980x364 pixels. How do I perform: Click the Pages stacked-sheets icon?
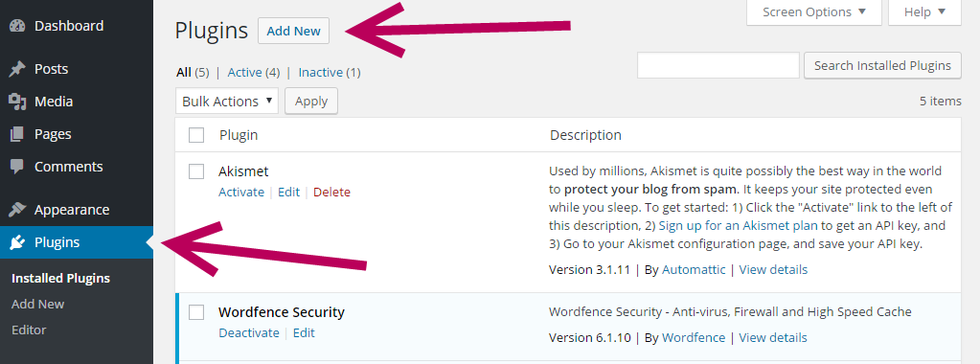click(x=17, y=134)
